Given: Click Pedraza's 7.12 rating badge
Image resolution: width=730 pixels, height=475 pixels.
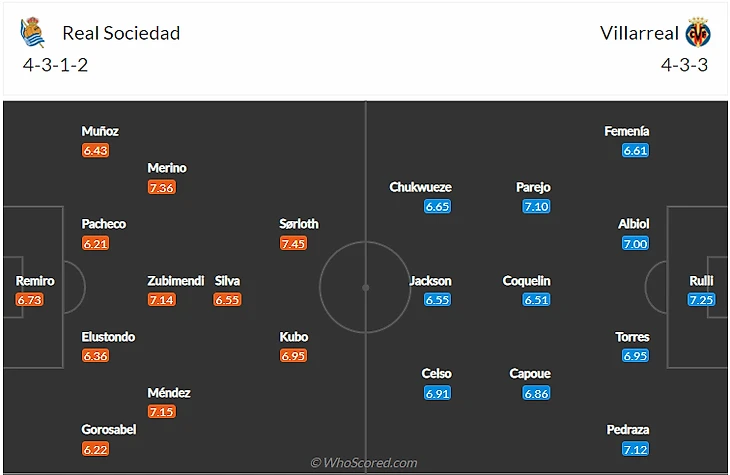Looking at the screenshot, I should 635,449.
